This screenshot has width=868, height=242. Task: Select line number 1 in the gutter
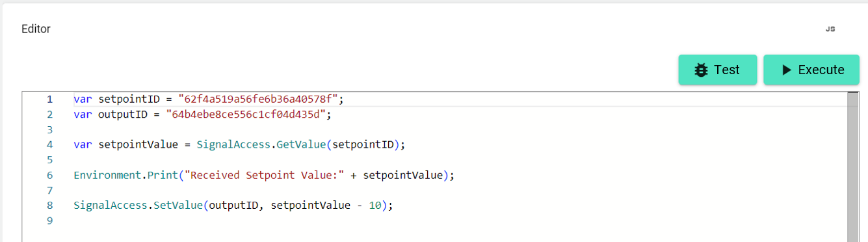pyautogui.click(x=49, y=100)
